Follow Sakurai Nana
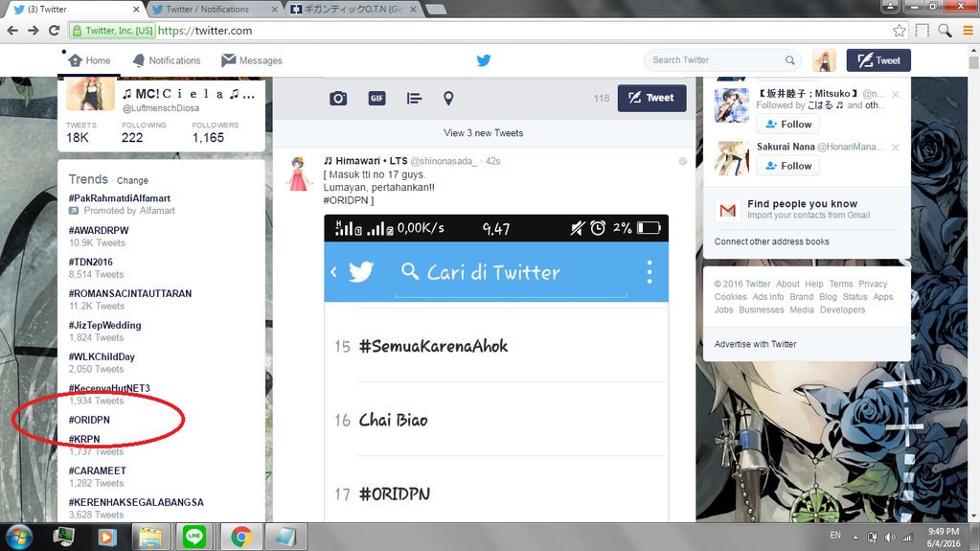The height and width of the screenshot is (551, 980). coord(788,166)
